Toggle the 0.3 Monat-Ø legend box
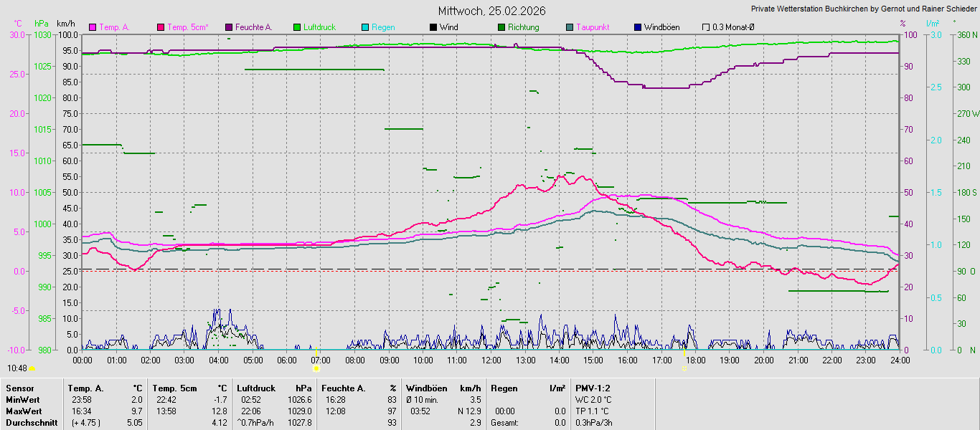The width and height of the screenshot is (980, 430). click(706, 27)
